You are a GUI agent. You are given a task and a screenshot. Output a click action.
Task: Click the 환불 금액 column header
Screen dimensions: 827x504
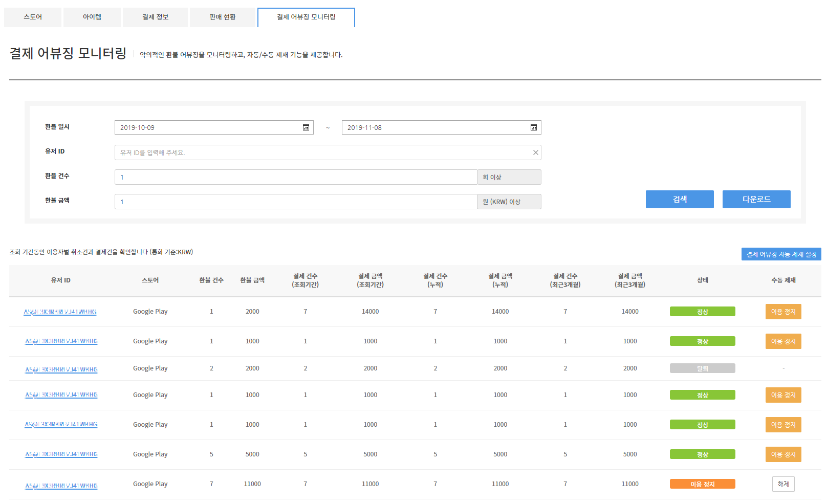(252, 280)
